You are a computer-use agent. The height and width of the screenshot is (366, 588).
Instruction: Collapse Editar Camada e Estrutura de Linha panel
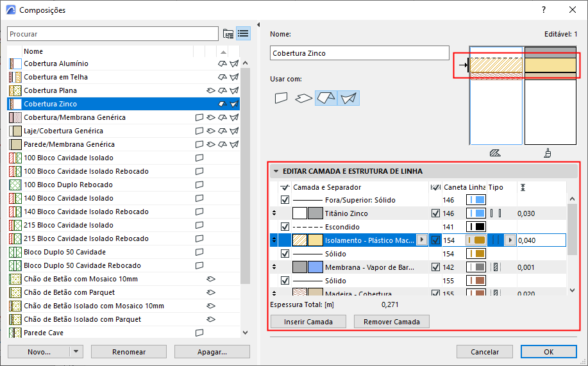click(276, 171)
